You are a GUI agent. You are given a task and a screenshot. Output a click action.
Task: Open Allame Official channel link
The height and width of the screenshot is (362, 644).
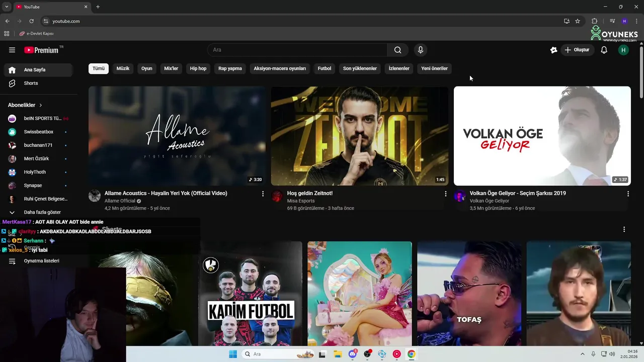120,201
